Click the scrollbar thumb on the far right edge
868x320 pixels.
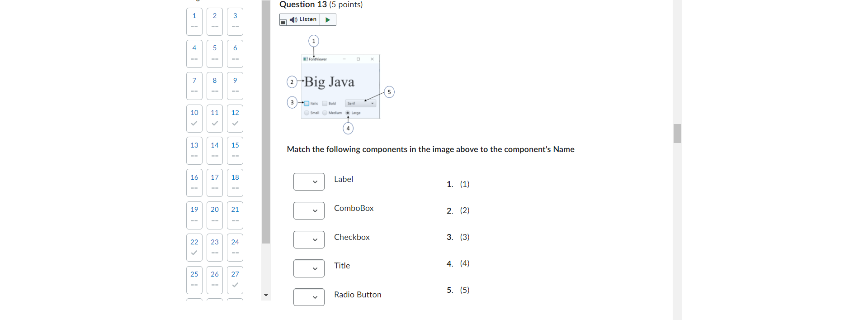tap(677, 133)
